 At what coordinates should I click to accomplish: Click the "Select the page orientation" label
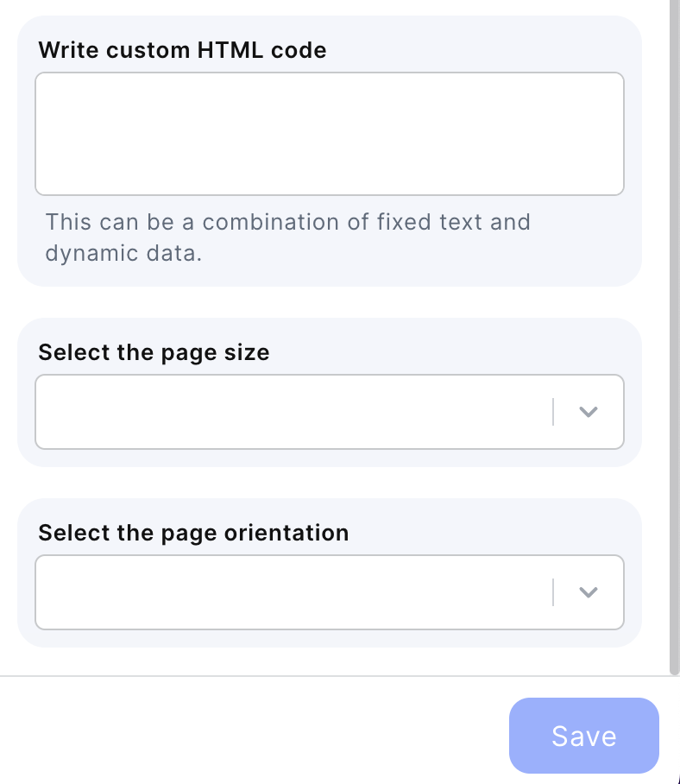point(193,533)
